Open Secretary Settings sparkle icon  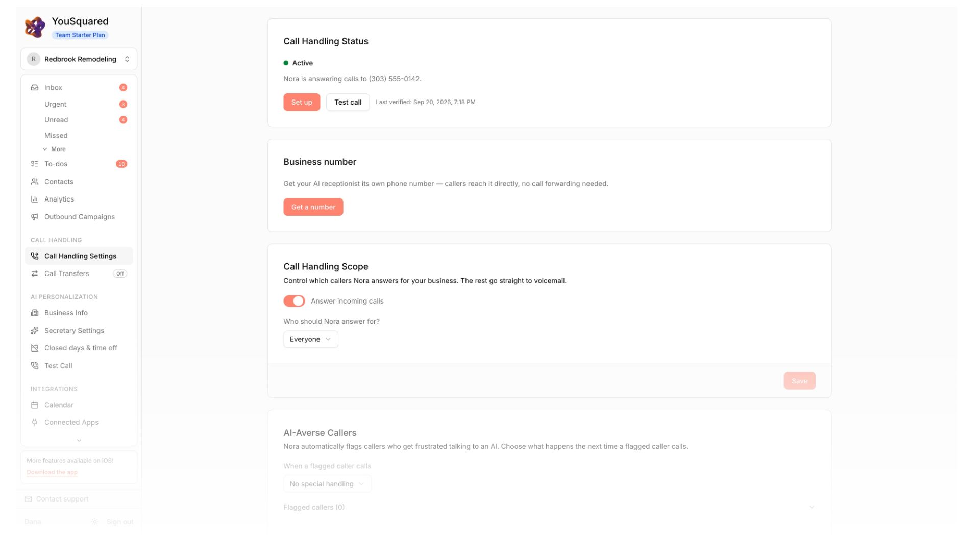point(35,331)
